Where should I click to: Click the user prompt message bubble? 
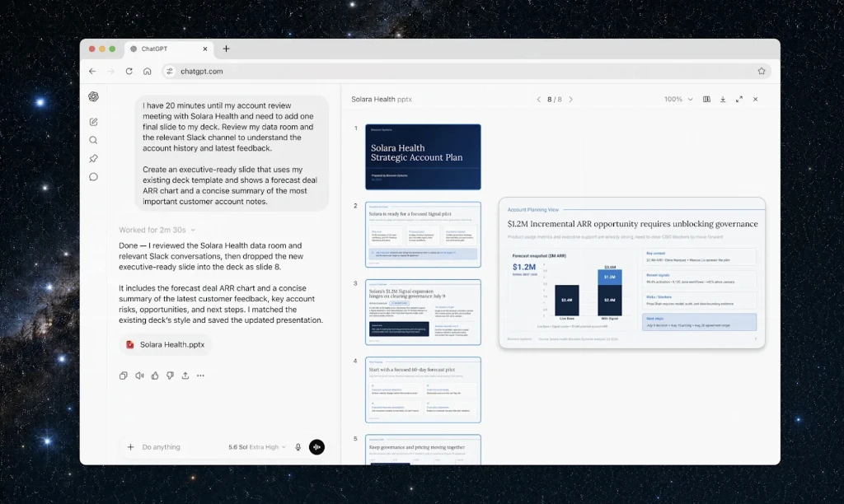pos(232,153)
